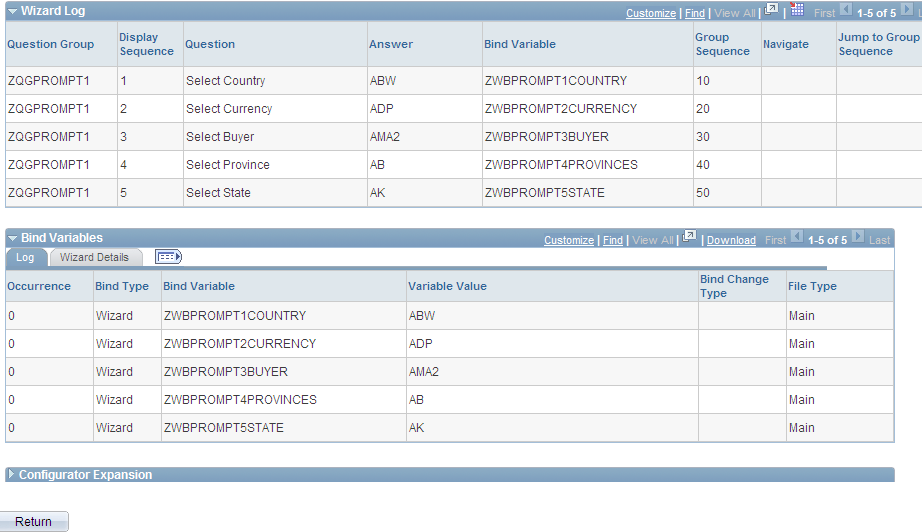Sort by Bind Variable header in Bind Variables grid
Image resolution: width=922 pixels, height=532 pixels.
pos(199,286)
